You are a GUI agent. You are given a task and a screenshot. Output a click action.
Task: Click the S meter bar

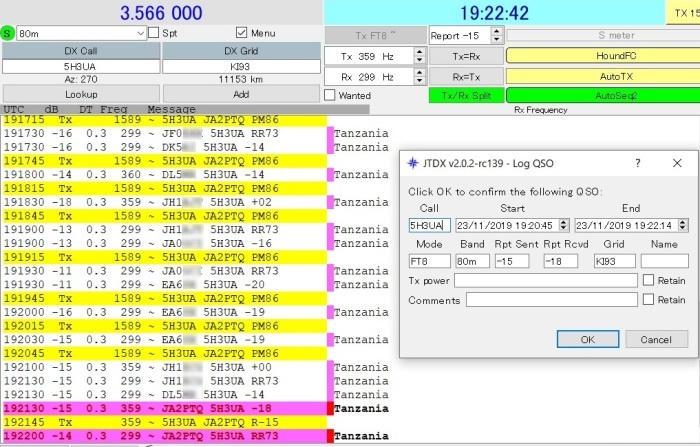[603, 35]
